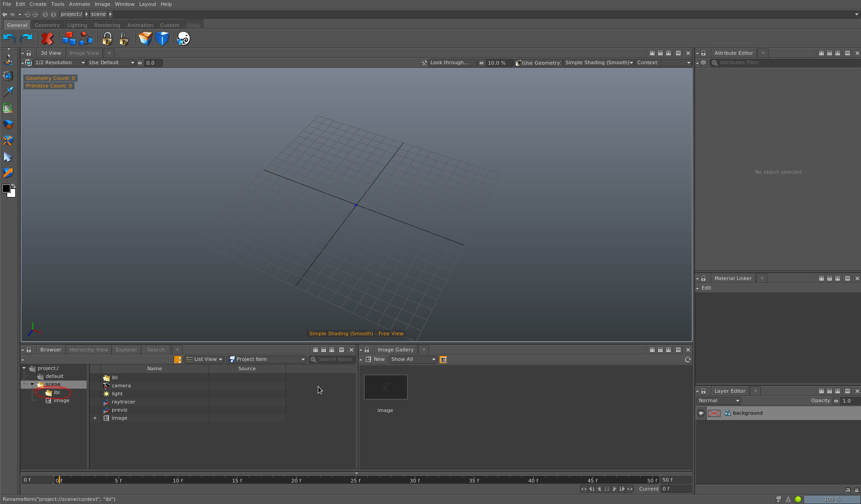
Task: Switch to the Image View tab
Action: (x=84, y=53)
